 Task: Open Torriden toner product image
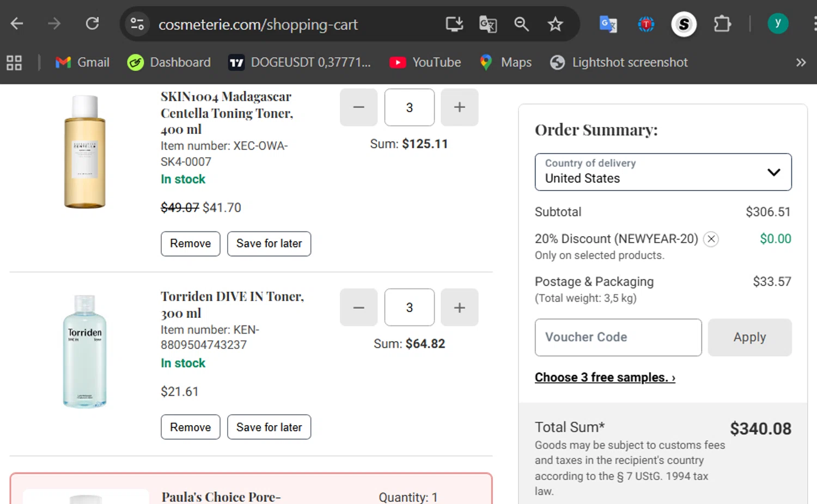85,351
